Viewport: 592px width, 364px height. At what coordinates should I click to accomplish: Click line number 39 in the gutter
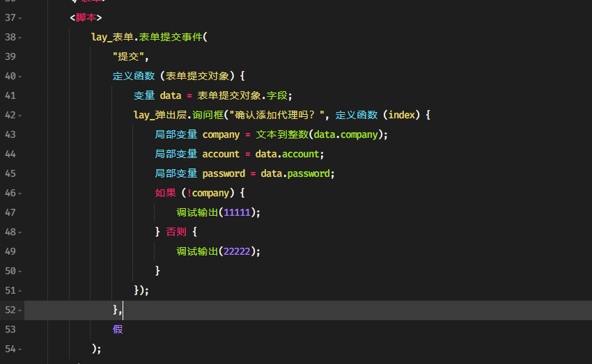10,56
